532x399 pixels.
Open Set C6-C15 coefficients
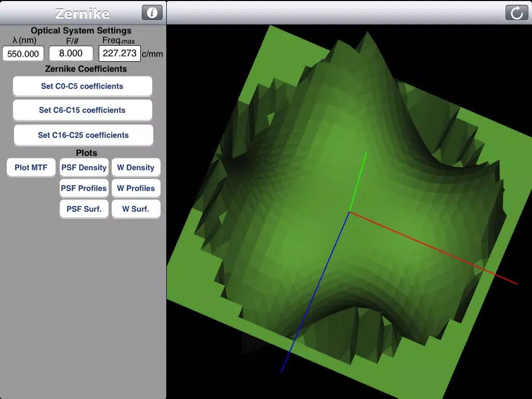[x=83, y=110]
